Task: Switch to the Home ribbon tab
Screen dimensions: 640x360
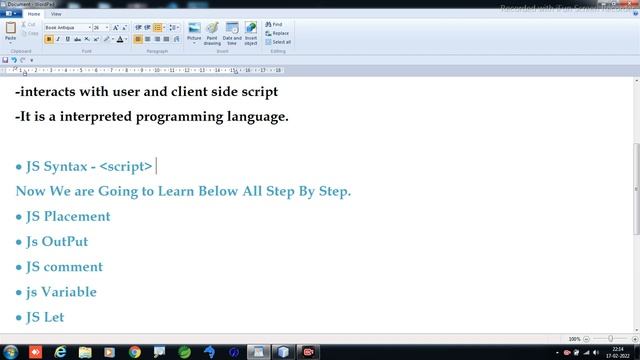Action: [34, 14]
